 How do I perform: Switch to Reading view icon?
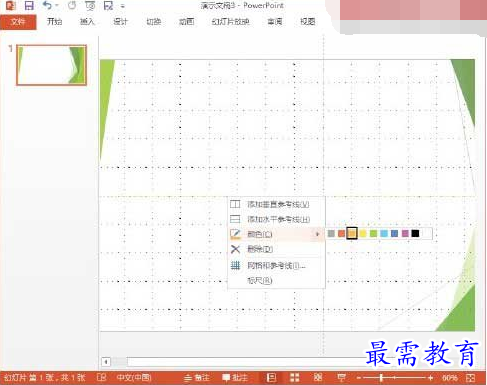[x=318, y=378]
